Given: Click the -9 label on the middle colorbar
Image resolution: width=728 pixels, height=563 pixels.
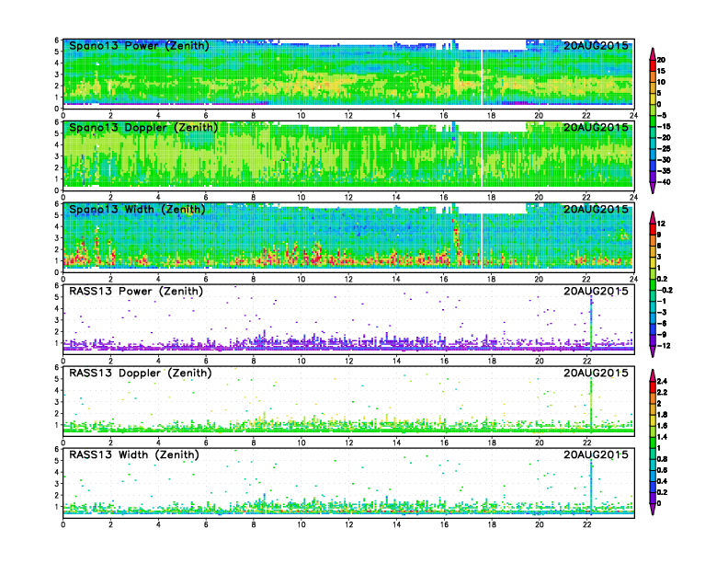Looking at the screenshot, I should point(662,335).
